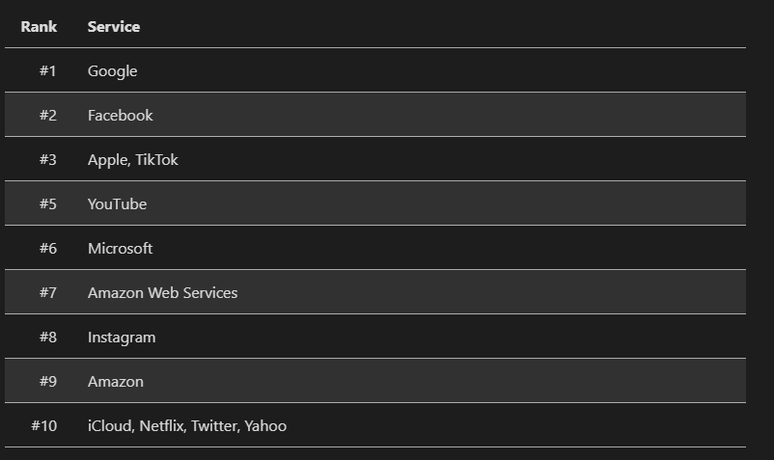774x460 pixels.
Task: Click Yahoo at the end of the list
Action: pyautogui.click(x=265, y=426)
